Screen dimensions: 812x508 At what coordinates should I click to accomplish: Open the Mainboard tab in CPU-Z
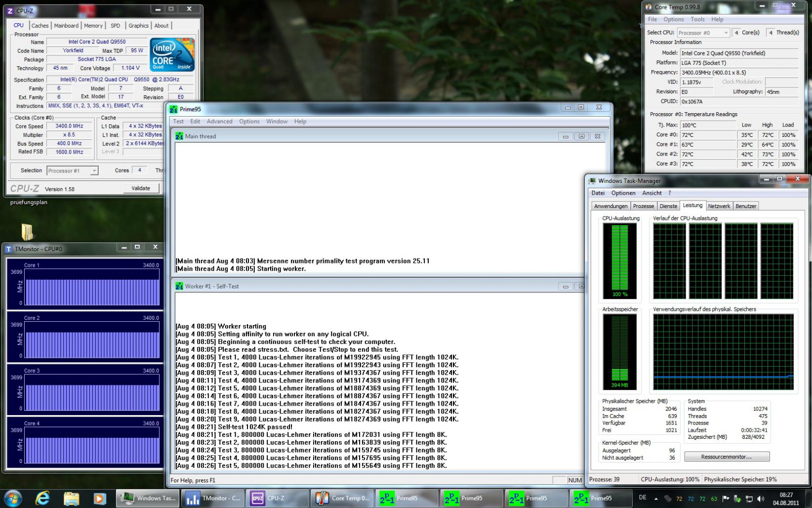coord(66,26)
